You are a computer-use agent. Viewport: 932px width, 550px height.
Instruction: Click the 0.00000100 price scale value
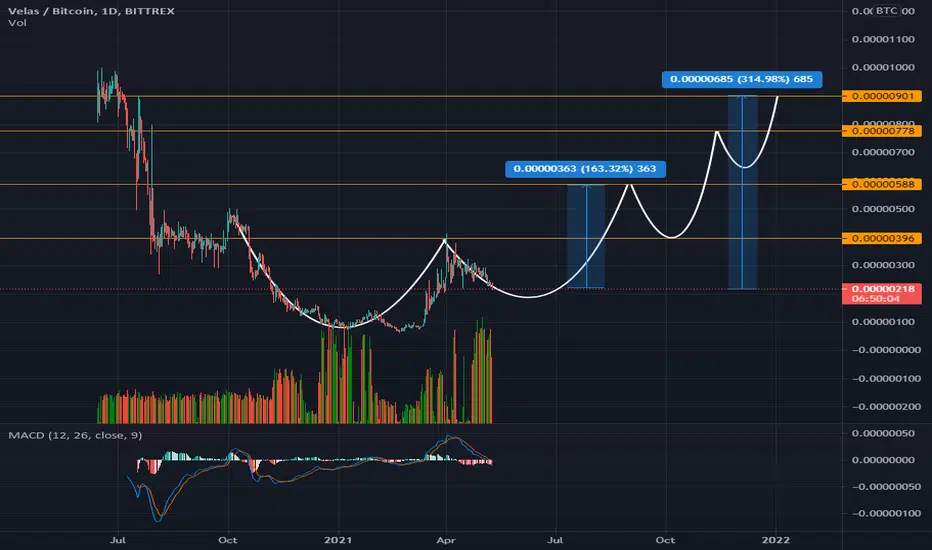pyautogui.click(x=883, y=322)
